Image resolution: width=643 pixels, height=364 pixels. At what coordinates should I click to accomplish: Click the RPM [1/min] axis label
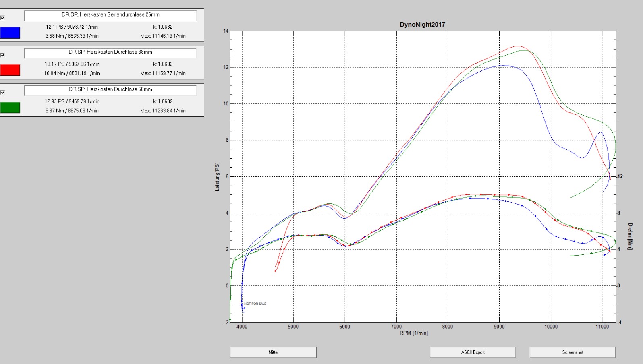[x=413, y=333]
